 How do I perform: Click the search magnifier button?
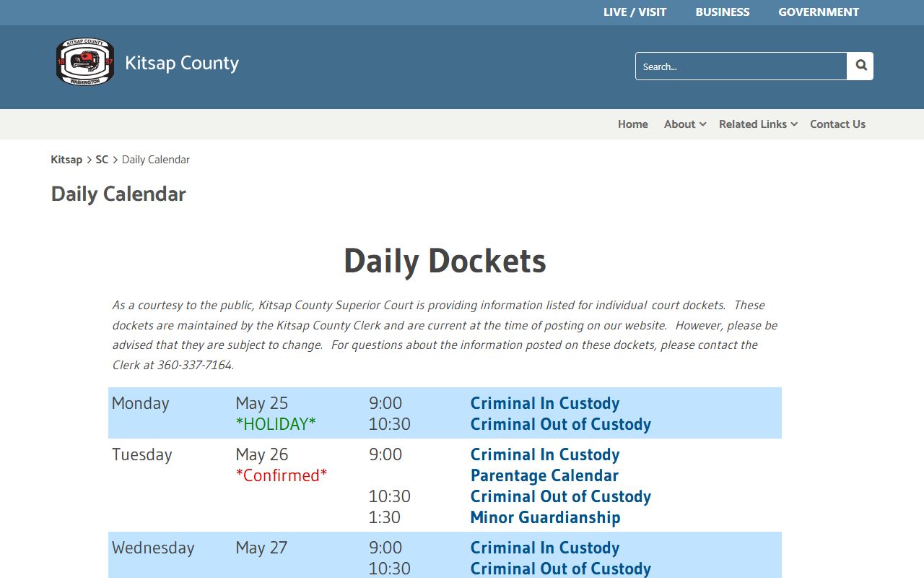860,66
